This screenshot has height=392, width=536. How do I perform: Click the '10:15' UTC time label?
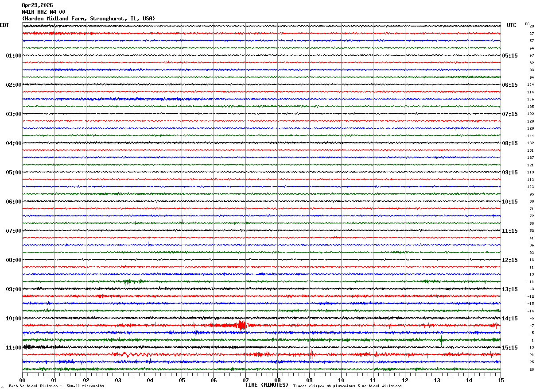coord(510,202)
